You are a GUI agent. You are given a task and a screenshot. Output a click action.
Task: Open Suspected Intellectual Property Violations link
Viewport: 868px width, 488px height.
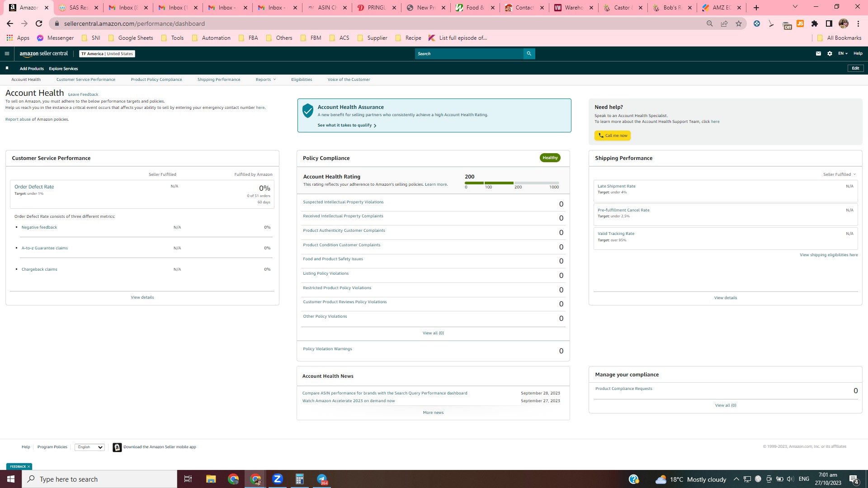(x=343, y=202)
